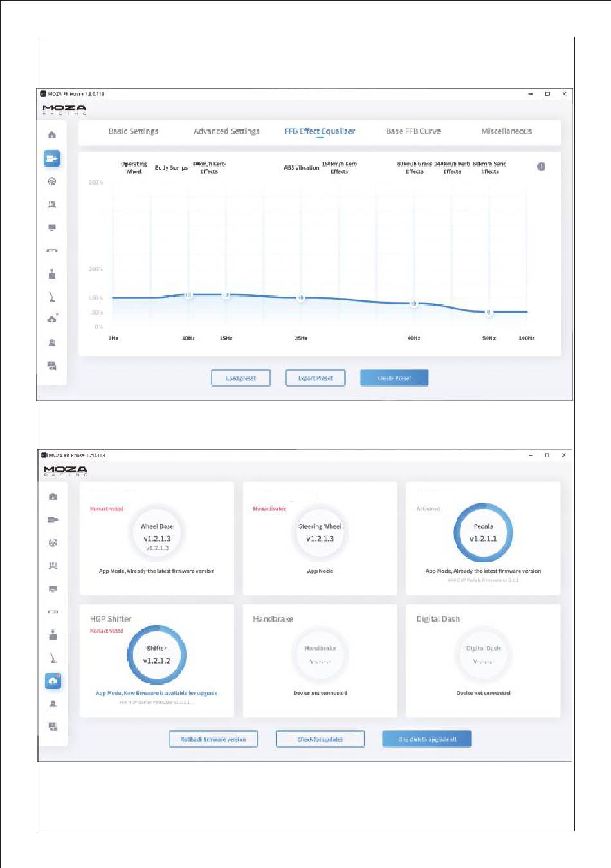Screen dimensions: 611x868
Task: Click Rollback firmware version button
Action: (x=214, y=739)
